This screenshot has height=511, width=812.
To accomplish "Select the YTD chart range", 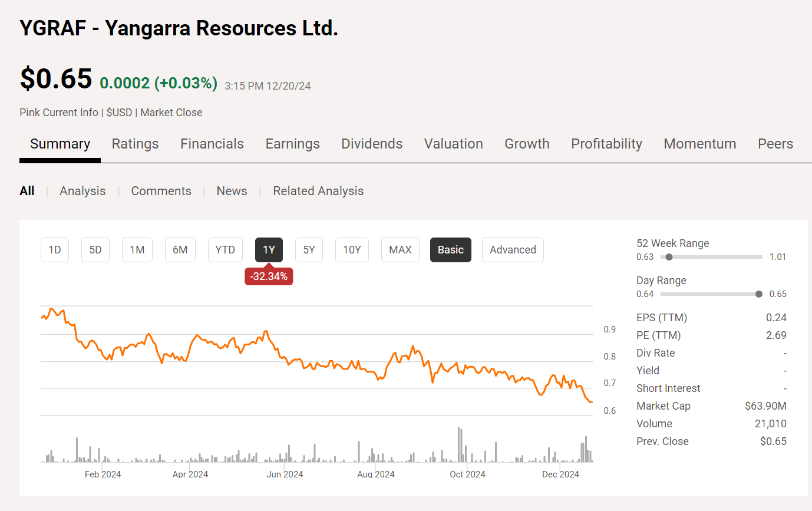I will (225, 249).
